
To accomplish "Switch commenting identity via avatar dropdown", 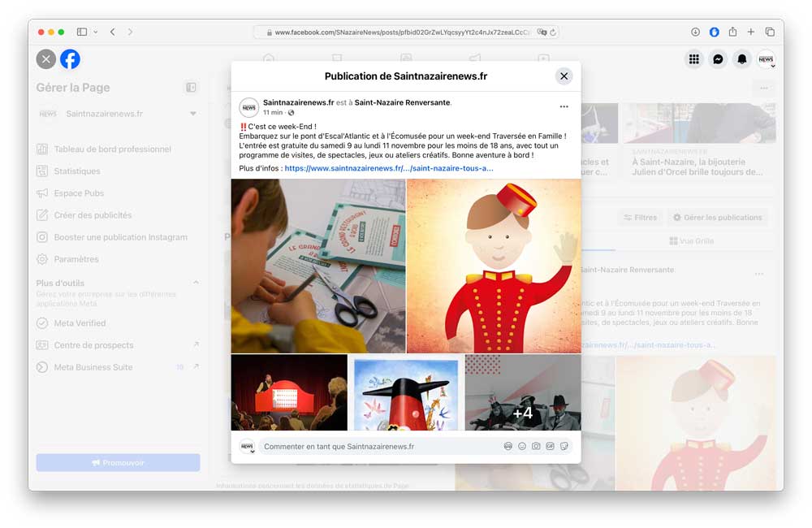I will pyautogui.click(x=247, y=447).
